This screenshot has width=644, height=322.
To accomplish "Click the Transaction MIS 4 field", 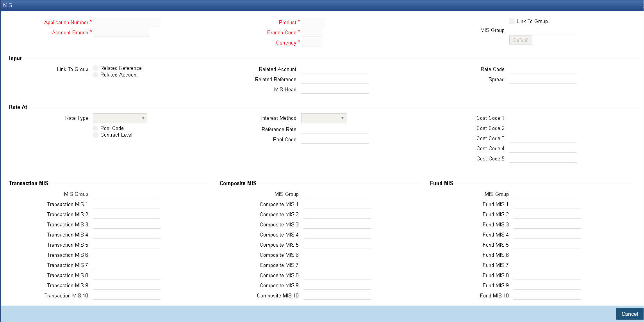I will 127,235.
